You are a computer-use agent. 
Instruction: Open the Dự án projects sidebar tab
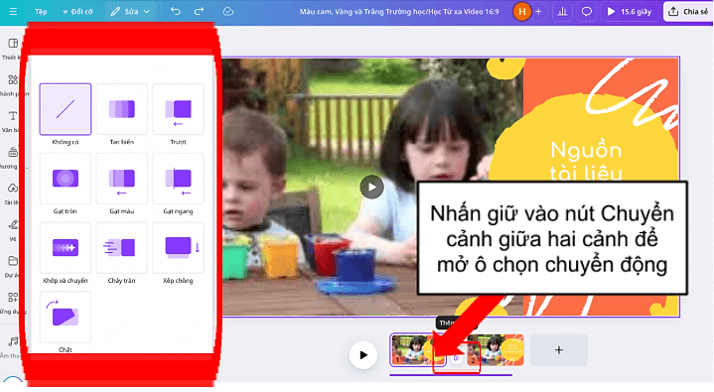click(x=12, y=266)
